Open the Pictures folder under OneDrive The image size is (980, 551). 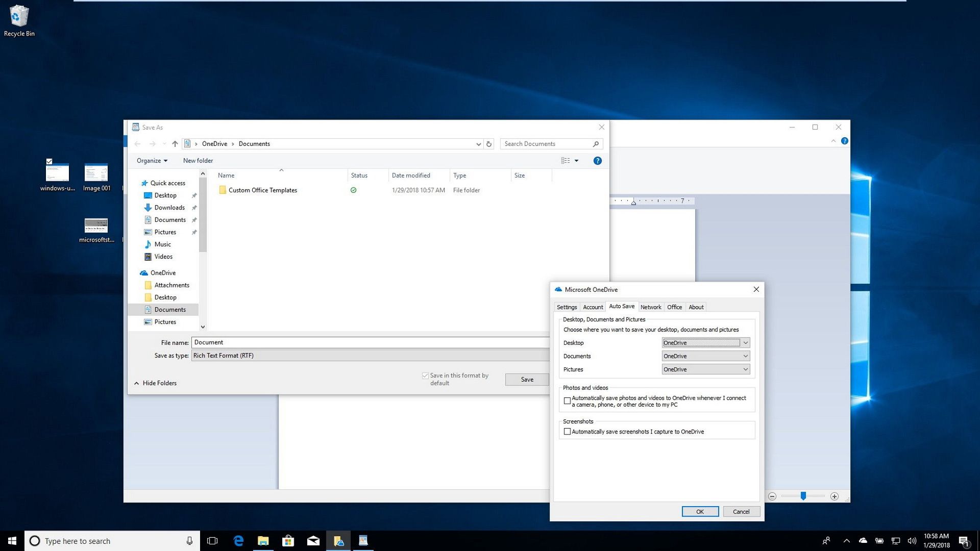point(165,321)
